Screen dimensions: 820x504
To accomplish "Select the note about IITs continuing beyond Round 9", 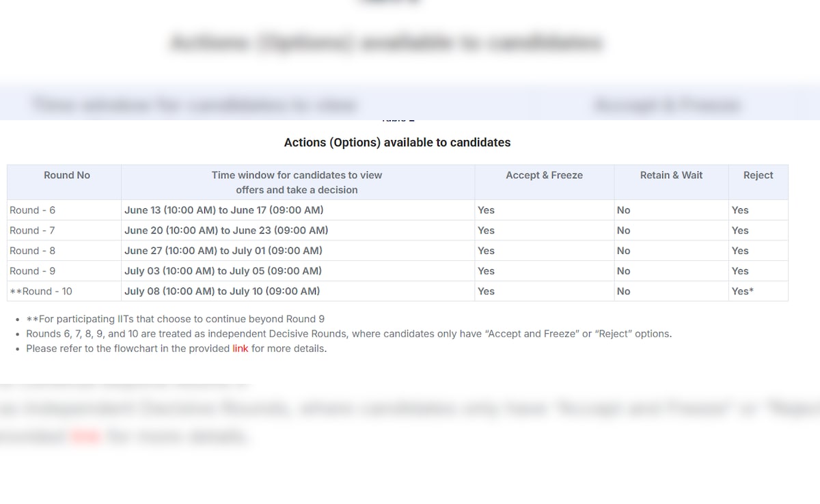I will pos(175,319).
